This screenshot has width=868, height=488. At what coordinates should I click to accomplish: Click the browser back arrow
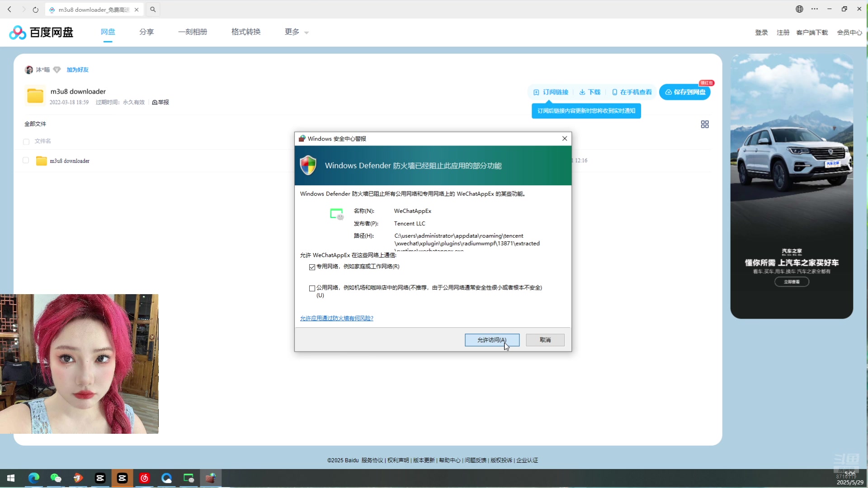9,9
